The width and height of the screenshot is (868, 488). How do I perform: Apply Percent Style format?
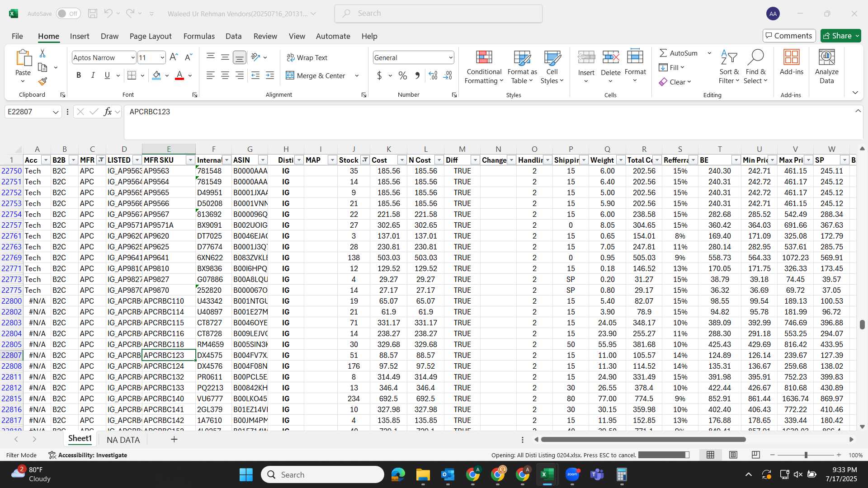(x=402, y=76)
